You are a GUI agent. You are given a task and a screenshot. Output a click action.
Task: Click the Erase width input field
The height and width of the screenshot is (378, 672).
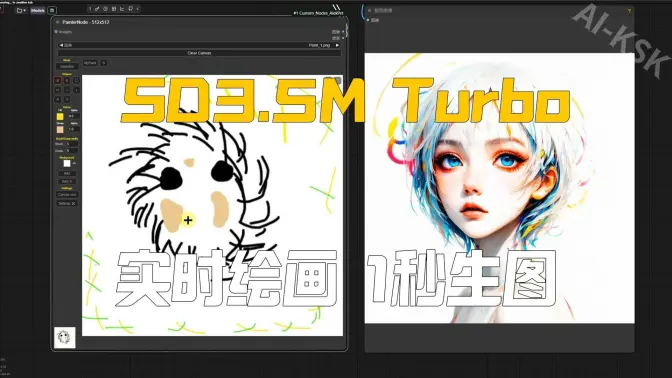coord(72,151)
